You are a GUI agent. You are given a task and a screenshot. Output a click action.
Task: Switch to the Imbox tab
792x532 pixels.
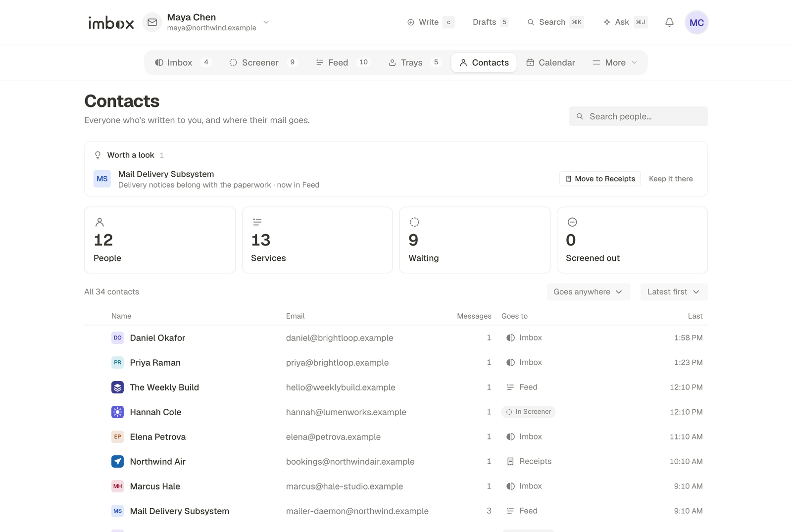(x=183, y=63)
